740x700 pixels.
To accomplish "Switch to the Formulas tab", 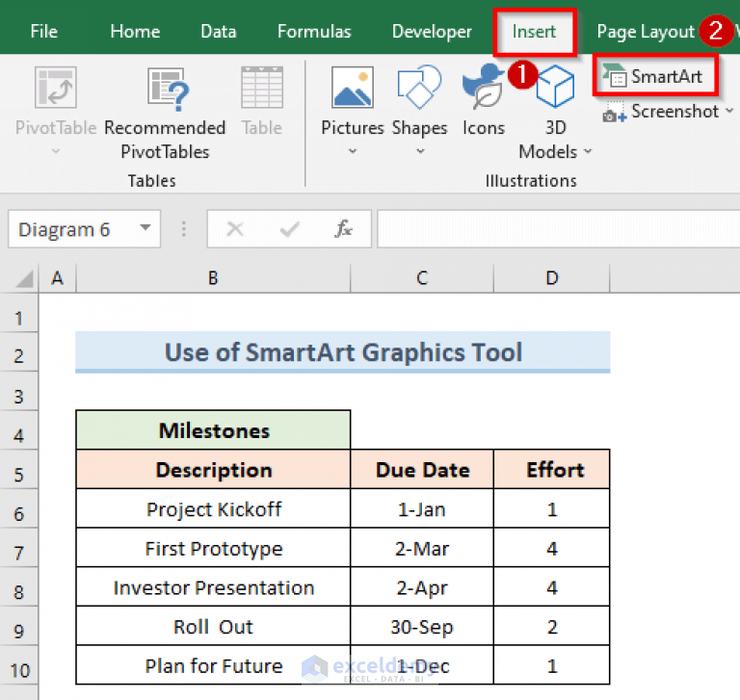I will coord(314,32).
